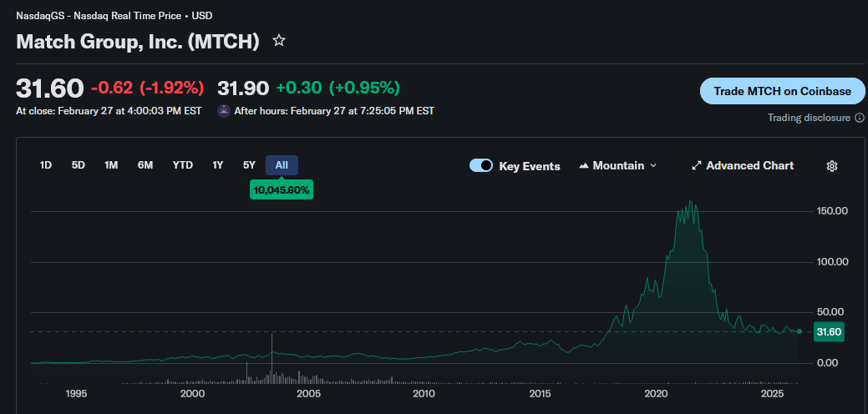868x414 pixels.
Task: Click the closing price 31.60 heading
Action: coord(50,88)
